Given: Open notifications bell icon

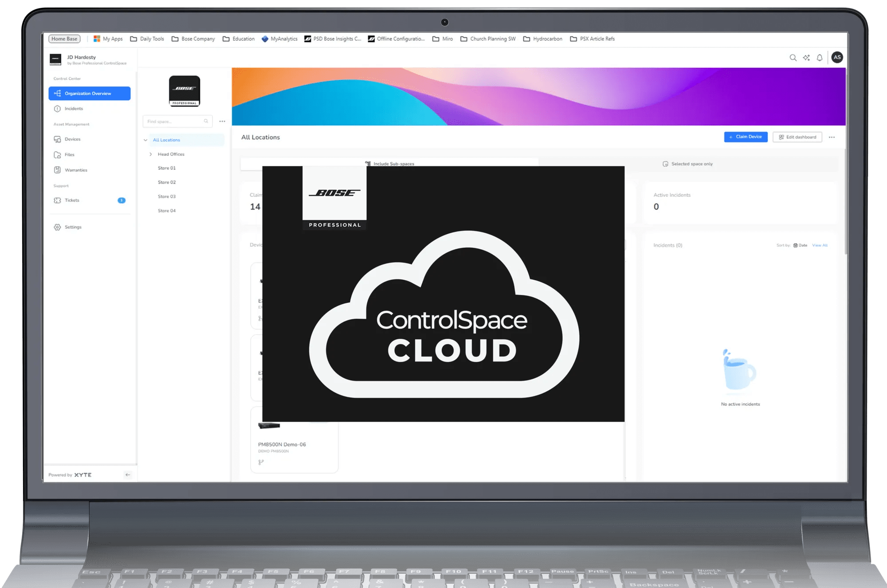Looking at the screenshot, I should tap(820, 58).
